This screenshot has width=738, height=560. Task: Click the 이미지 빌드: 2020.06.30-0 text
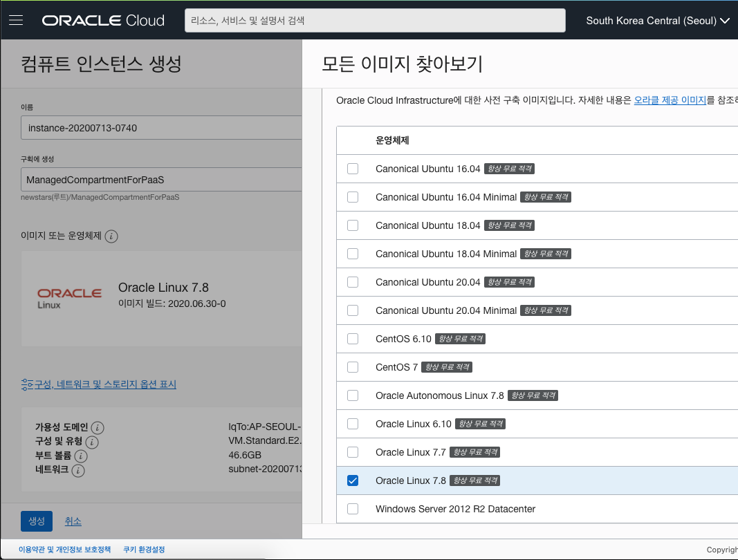[172, 304]
